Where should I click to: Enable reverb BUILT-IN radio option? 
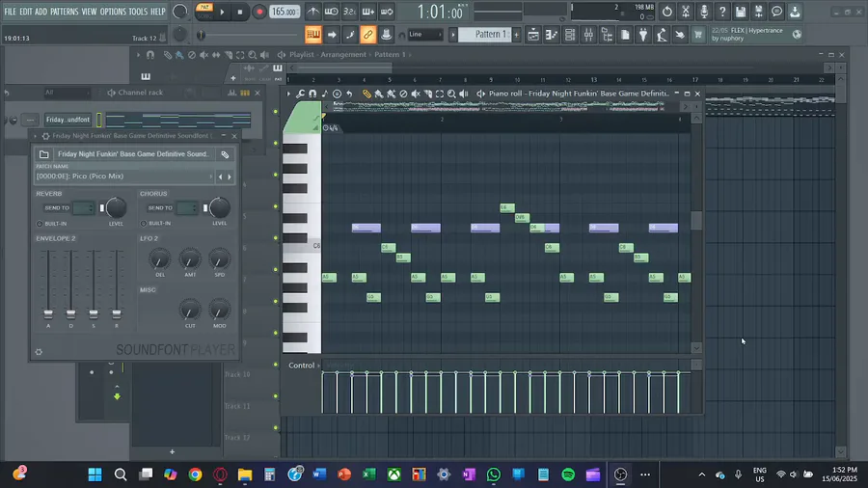(x=40, y=224)
